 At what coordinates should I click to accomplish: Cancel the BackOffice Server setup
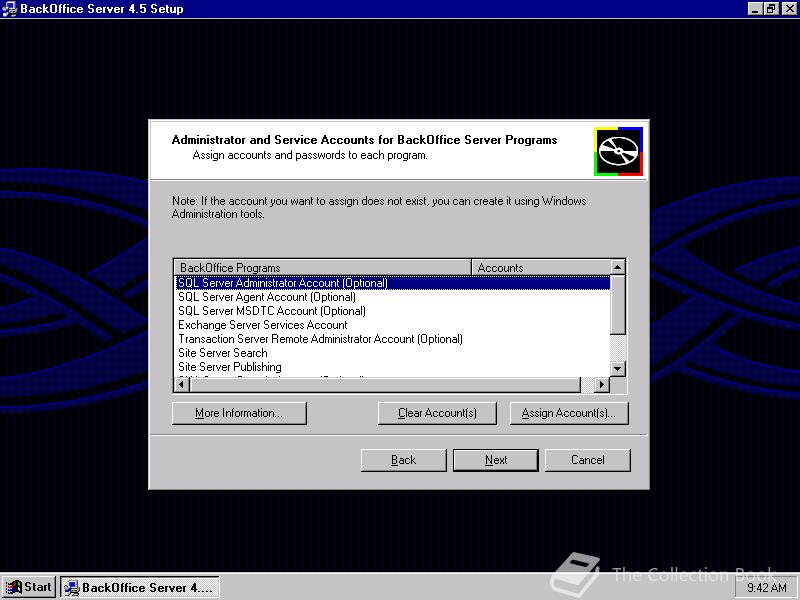588,460
